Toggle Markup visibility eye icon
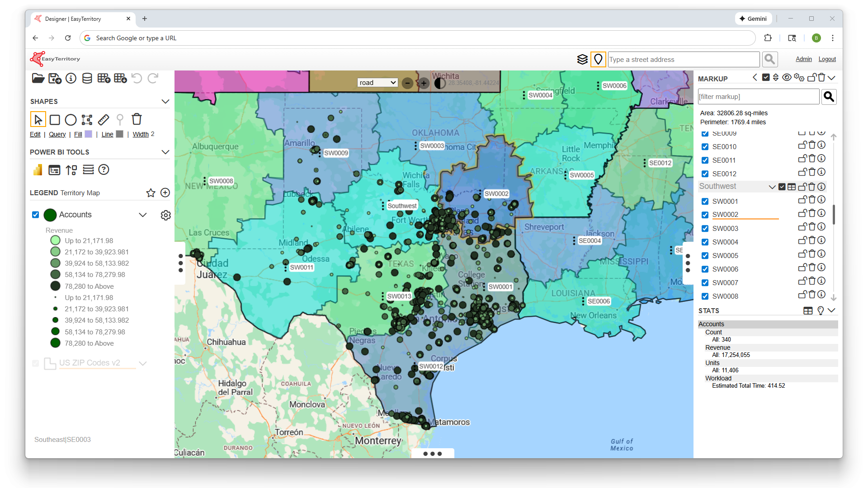The width and height of the screenshot is (868, 488). (787, 78)
